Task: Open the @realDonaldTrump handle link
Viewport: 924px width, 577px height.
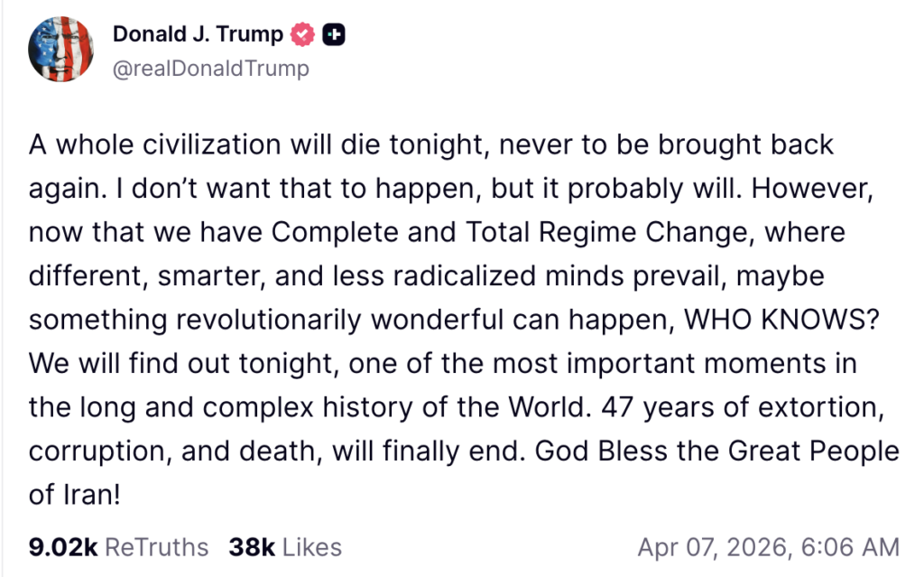Action: pyautogui.click(x=211, y=69)
